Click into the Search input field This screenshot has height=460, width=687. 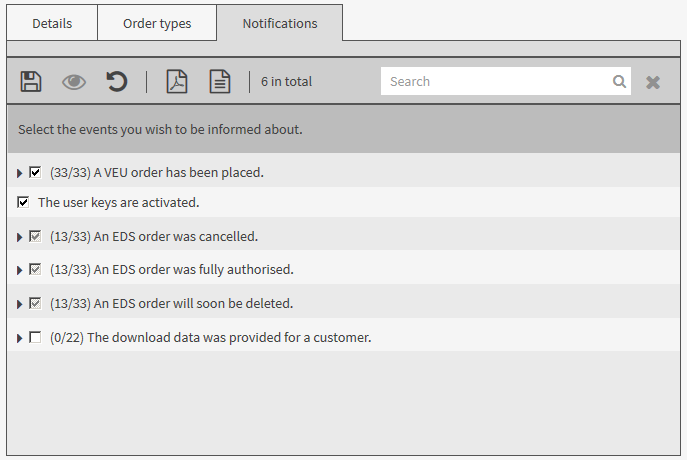point(497,81)
